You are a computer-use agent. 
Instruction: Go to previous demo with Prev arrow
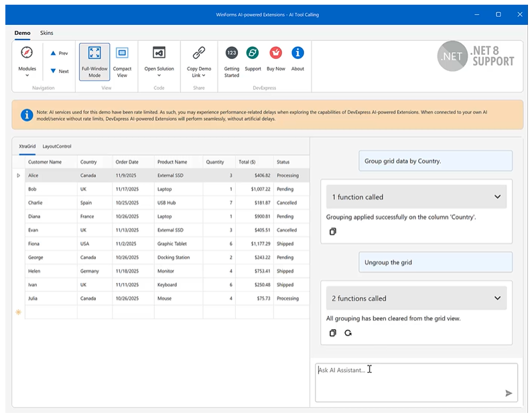tap(59, 54)
